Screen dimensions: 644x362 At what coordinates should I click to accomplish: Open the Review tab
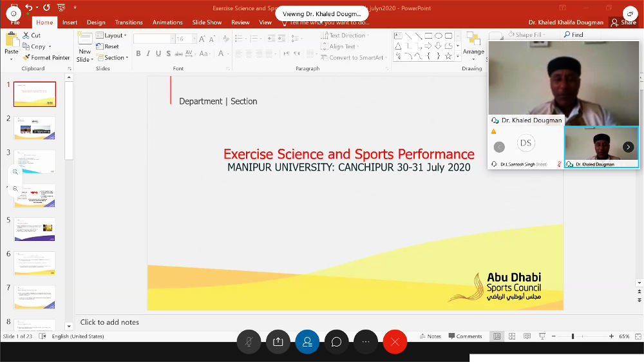tap(240, 22)
